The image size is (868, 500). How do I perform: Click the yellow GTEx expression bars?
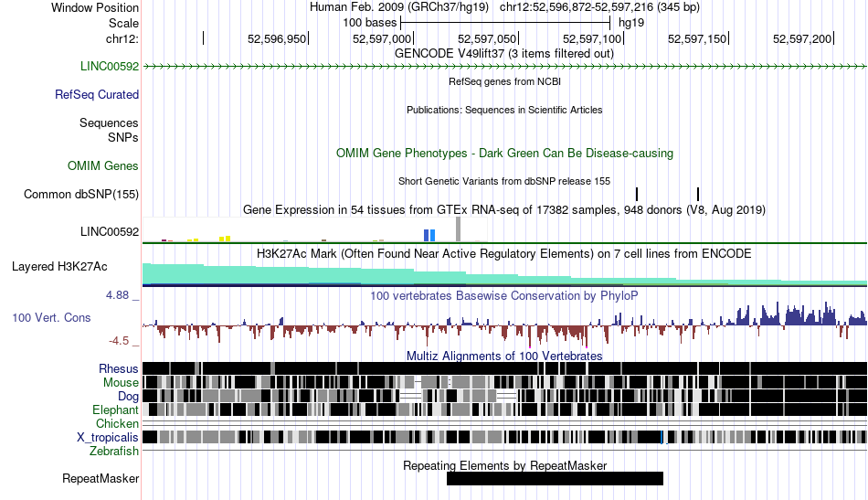tap(225, 239)
